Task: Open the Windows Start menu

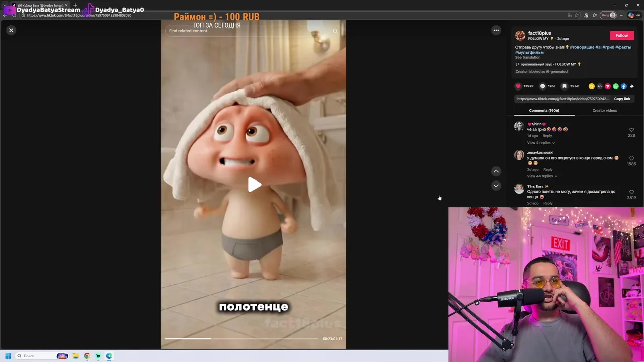Action: click(x=8, y=356)
